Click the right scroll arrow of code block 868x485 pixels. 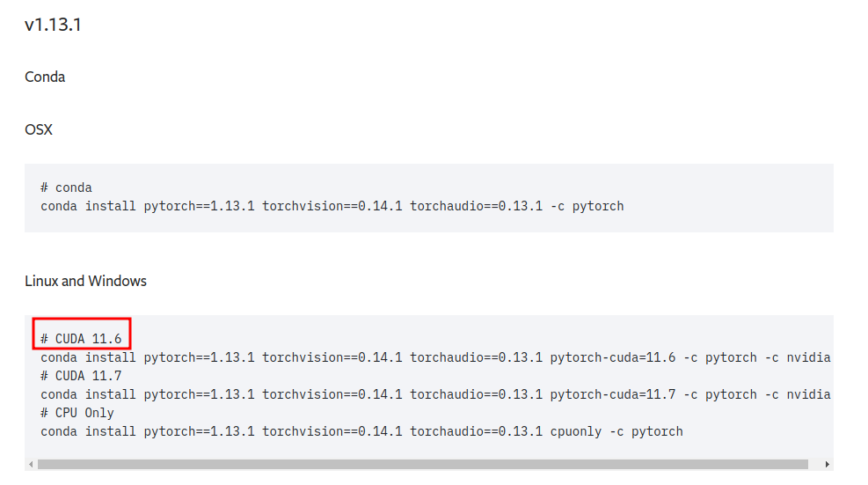coord(827,464)
